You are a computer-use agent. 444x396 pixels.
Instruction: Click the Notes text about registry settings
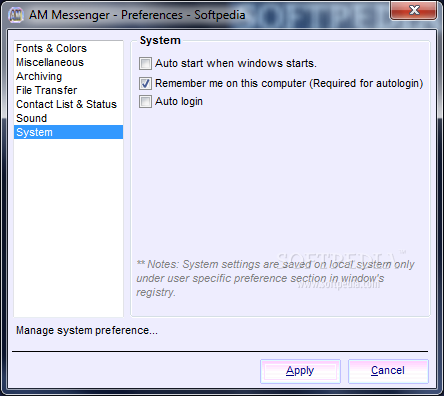(x=275, y=278)
